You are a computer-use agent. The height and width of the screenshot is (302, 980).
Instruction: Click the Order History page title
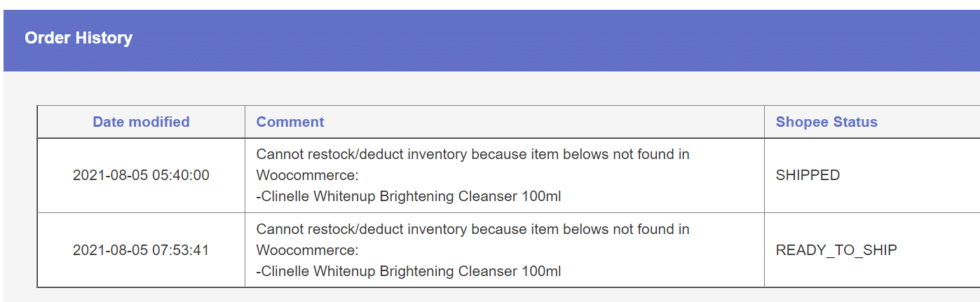[79, 38]
